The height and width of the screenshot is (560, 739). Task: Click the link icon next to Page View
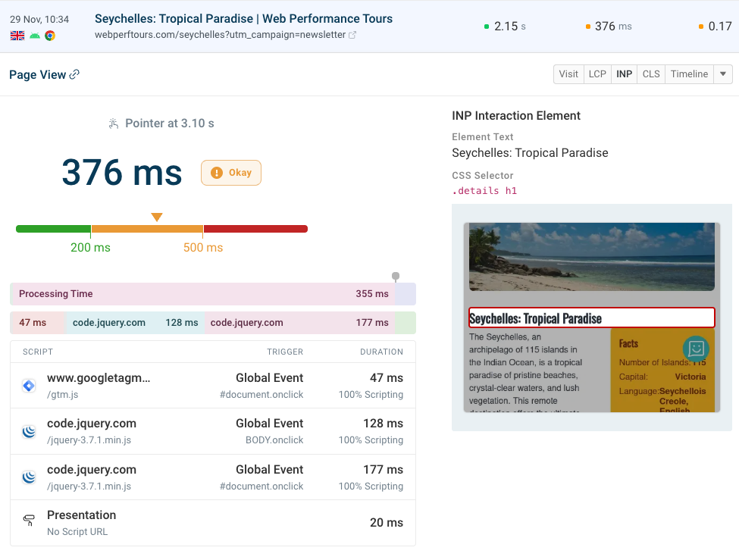click(76, 74)
